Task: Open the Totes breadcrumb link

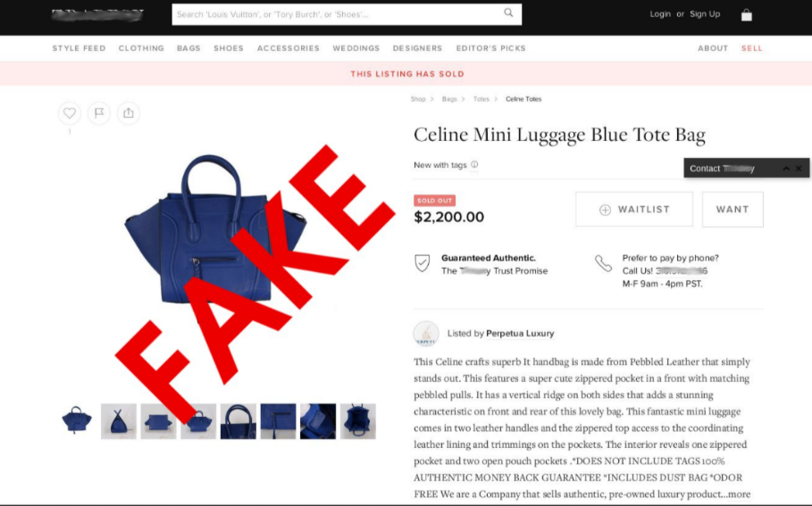Action: click(x=481, y=99)
